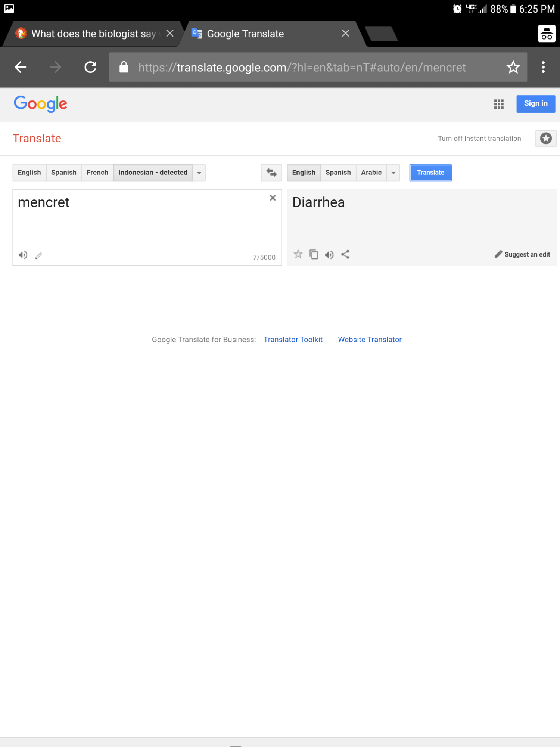
Task: Open the Phrasebook star button
Action: pyautogui.click(x=546, y=139)
